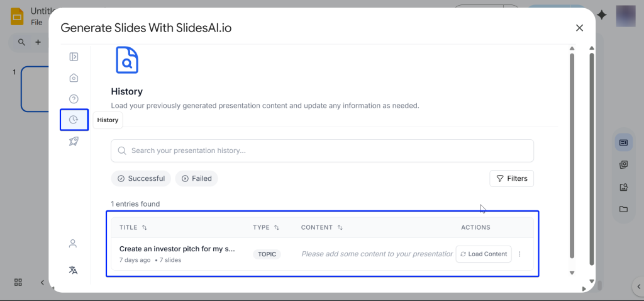This screenshot has height=301, width=644.
Task: Open the Filters options
Action: click(x=511, y=179)
